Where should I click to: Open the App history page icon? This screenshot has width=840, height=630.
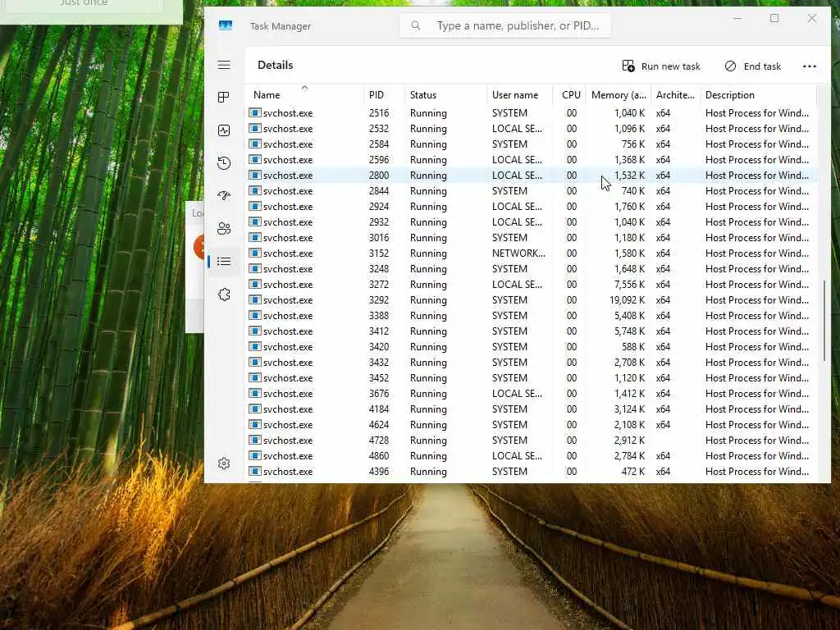point(224,163)
